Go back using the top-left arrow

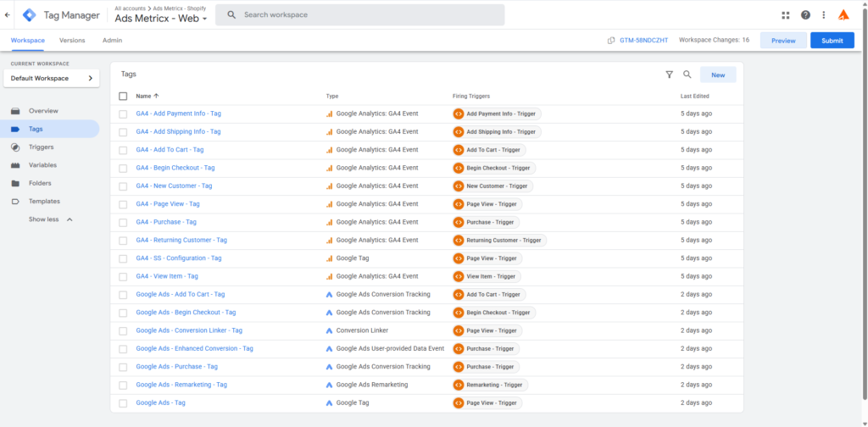[7, 15]
